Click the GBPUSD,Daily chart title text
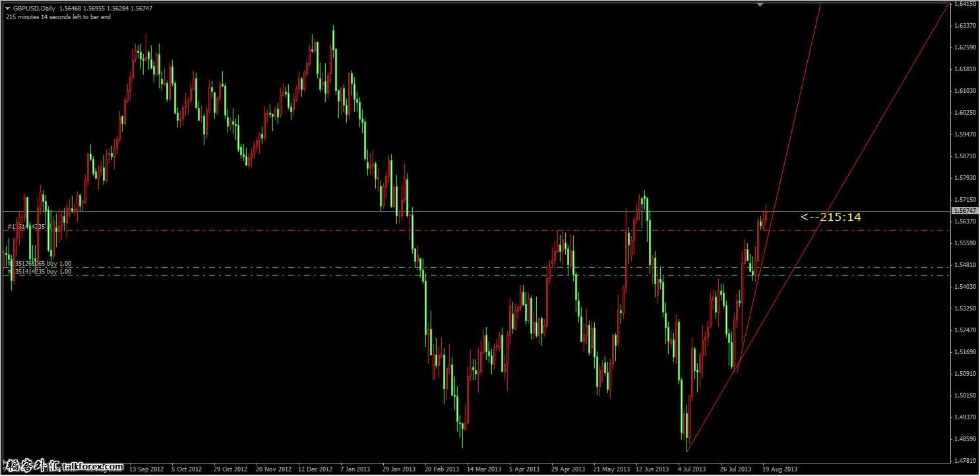The height and width of the screenshot is (476, 980). coord(34,8)
